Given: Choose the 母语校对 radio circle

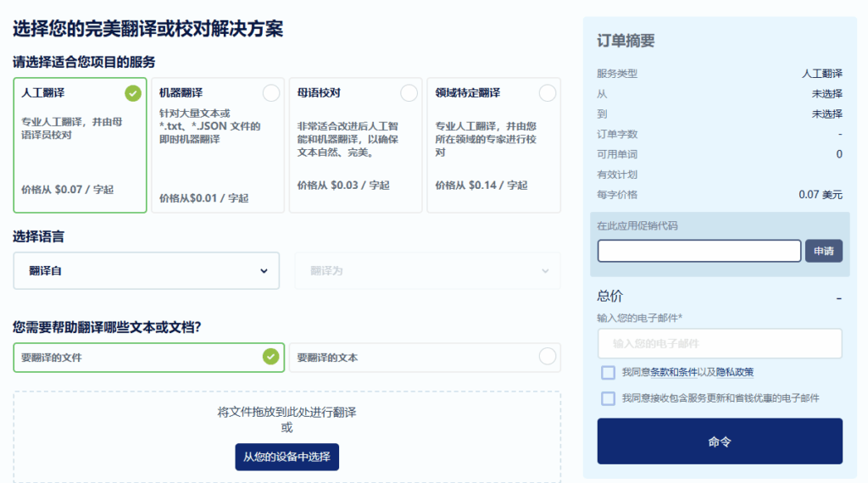Looking at the screenshot, I should click(409, 93).
